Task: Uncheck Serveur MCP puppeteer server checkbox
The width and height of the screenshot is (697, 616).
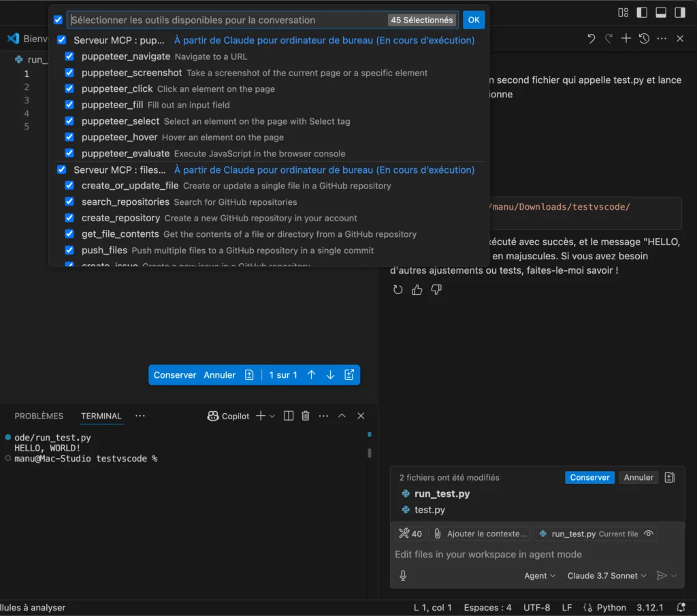Action: point(62,40)
